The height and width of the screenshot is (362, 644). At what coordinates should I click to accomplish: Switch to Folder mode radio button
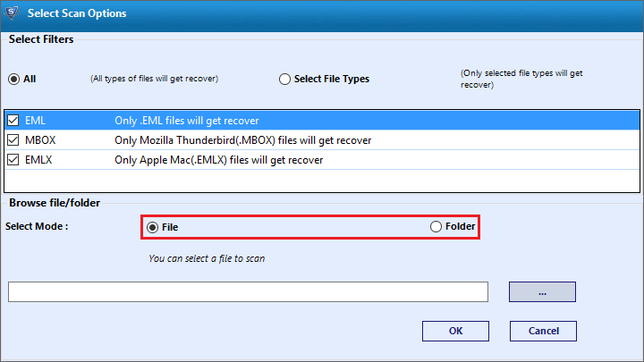[436, 226]
